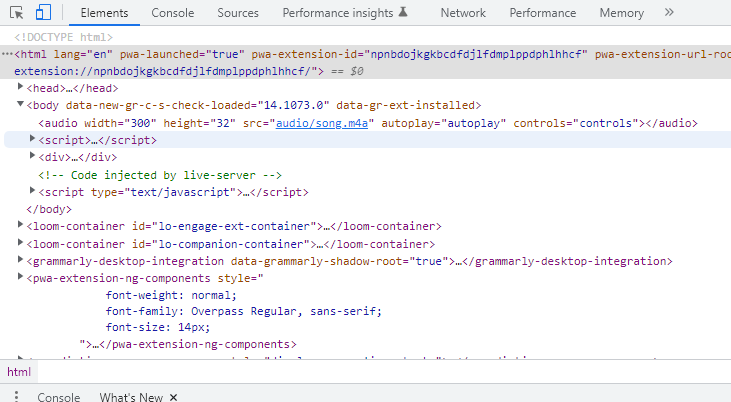This screenshot has width=731, height=402.
Task: Collapse the body element
Action: point(20,104)
